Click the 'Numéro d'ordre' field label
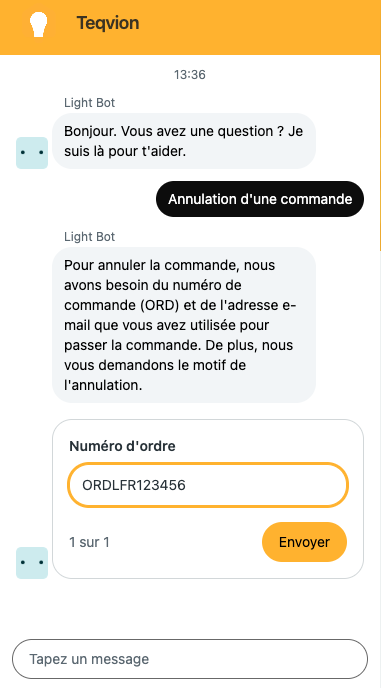381x688 pixels. pyautogui.click(x=122, y=446)
